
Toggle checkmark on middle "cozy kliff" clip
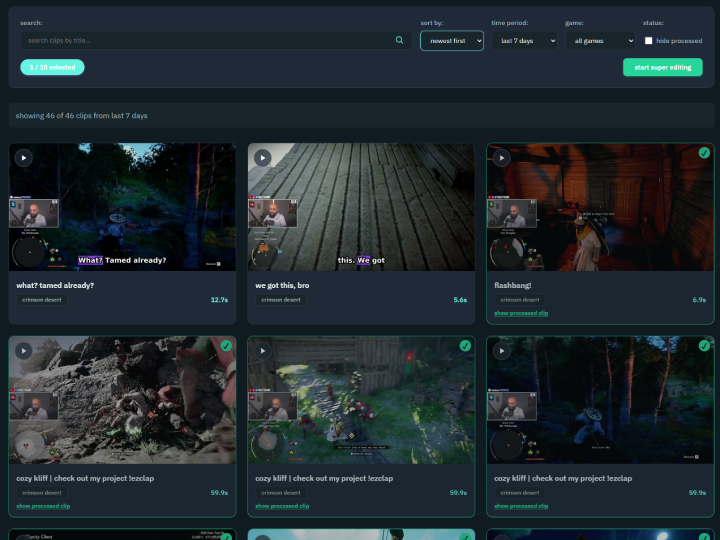(x=465, y=346)
